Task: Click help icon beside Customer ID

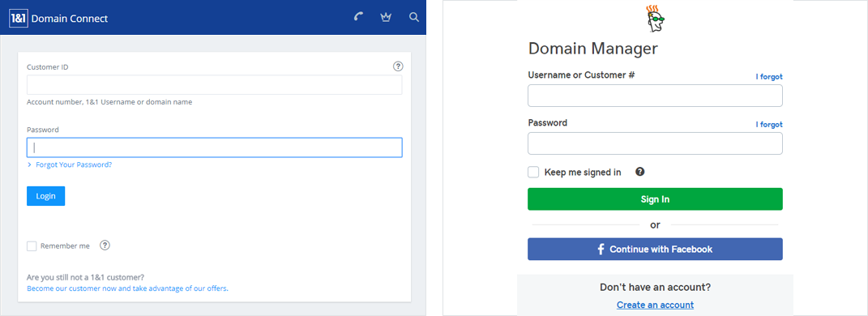Action: point(398,66)
